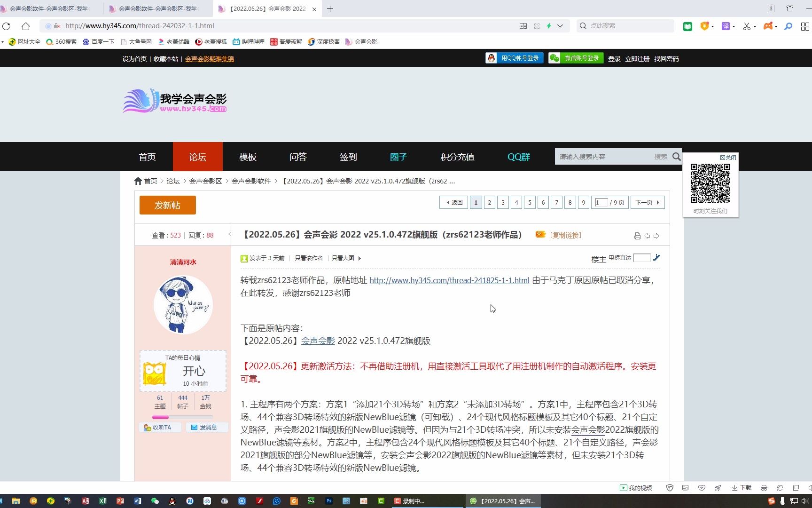Click the orange game controller icon

click(x=768, y=26)
